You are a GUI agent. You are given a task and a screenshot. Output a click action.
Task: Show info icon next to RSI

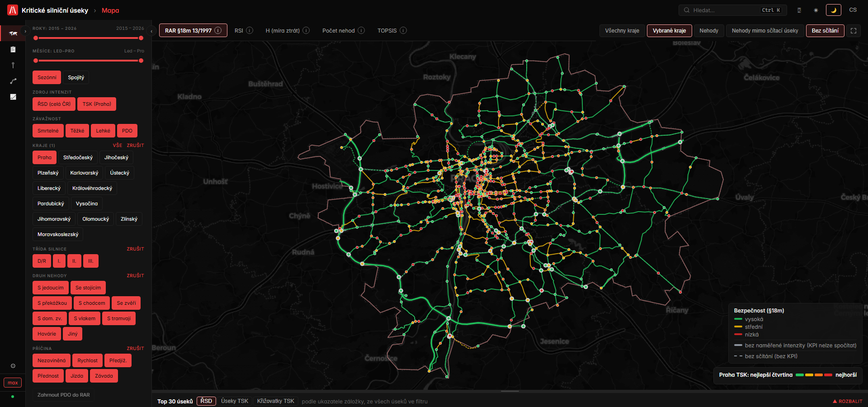(x=250, y=30)
